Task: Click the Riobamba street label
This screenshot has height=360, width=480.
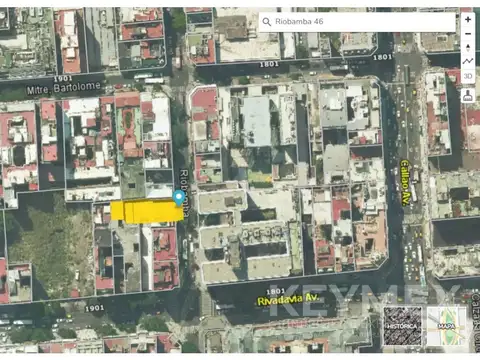Action: tap(185, 193)
